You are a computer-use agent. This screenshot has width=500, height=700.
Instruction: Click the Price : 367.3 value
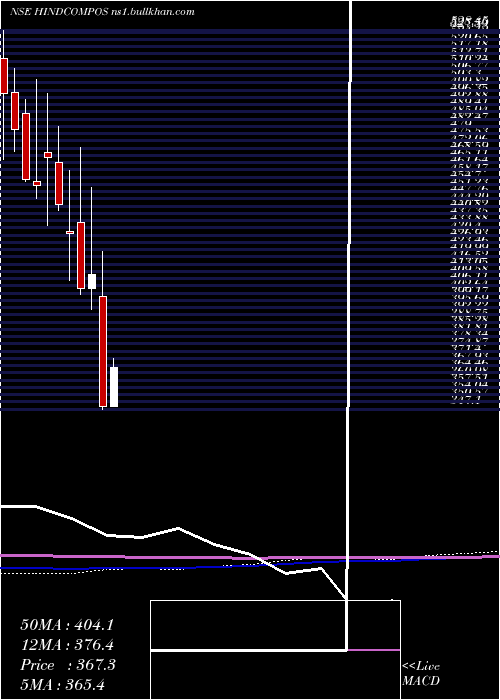pos(68,665)
